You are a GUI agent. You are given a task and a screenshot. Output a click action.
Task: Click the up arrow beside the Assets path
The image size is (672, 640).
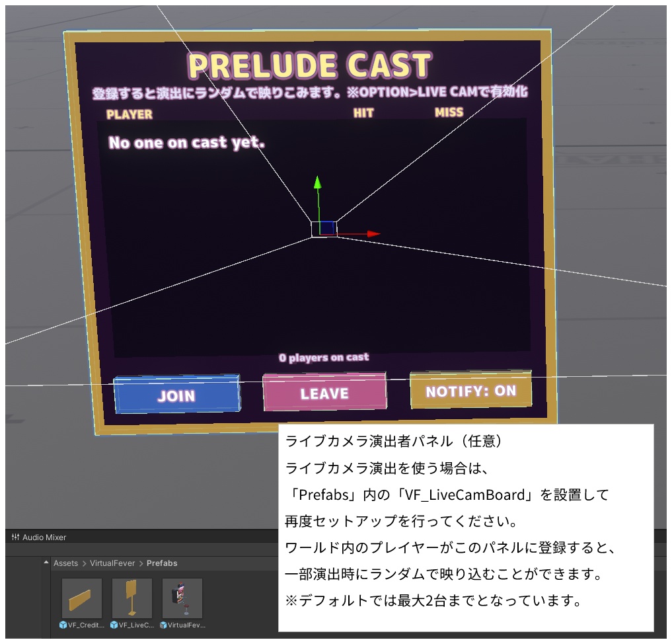pos(46,562)
